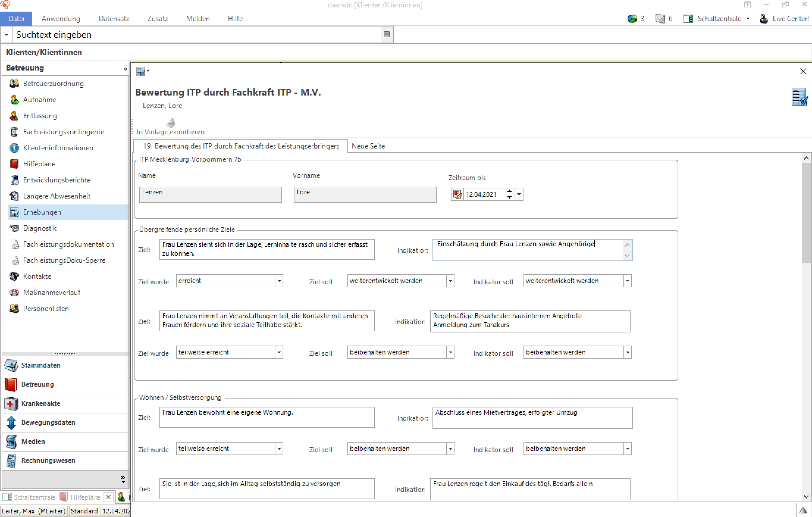Open the Datei menu

click(x=16, y=18)
